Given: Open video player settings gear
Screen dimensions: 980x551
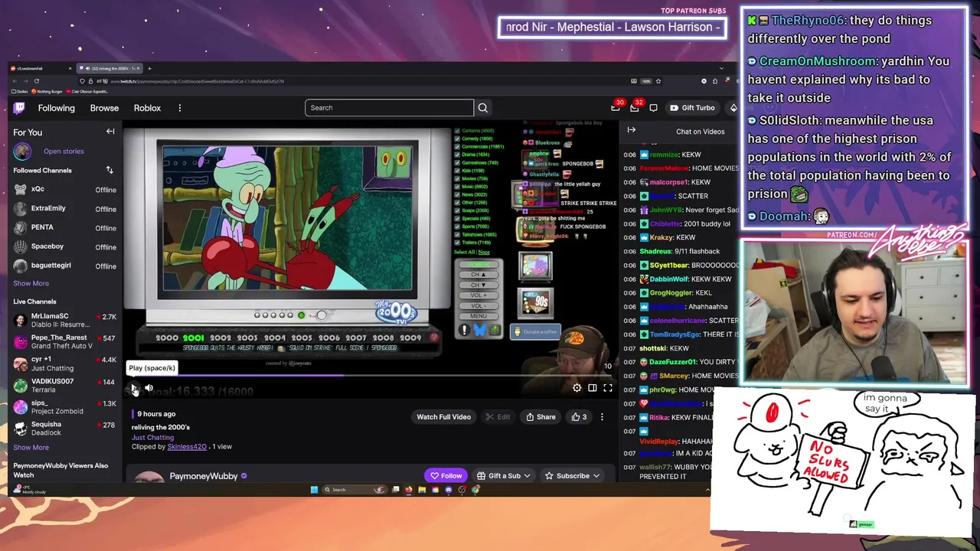Looking at the screenshot, I should click(577, 388).
